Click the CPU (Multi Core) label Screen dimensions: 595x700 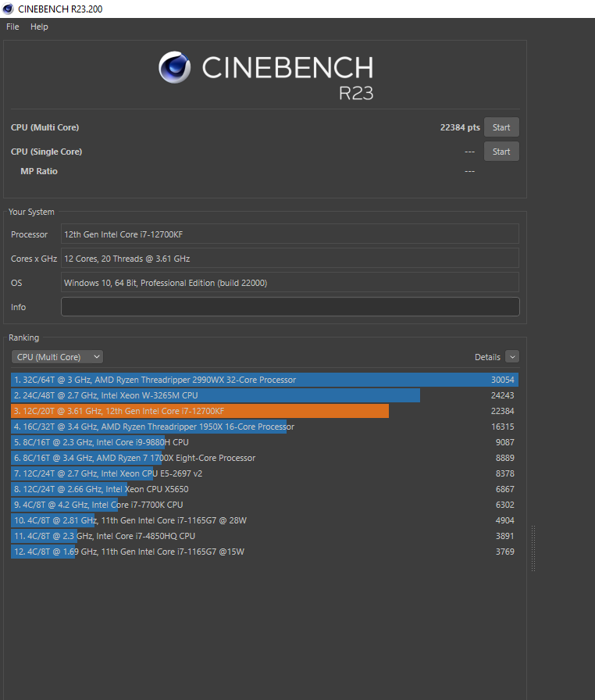coord(45,127)
